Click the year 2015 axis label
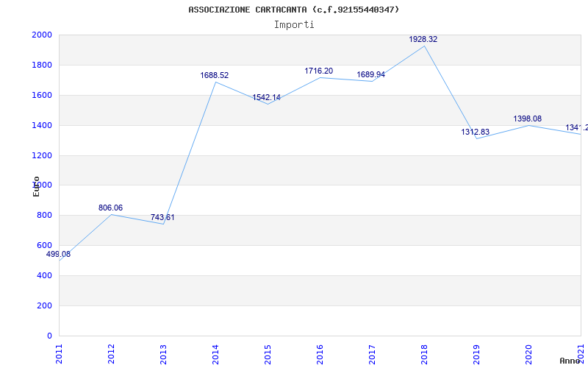This screenshot has height=368, width=588. (268, 355)
